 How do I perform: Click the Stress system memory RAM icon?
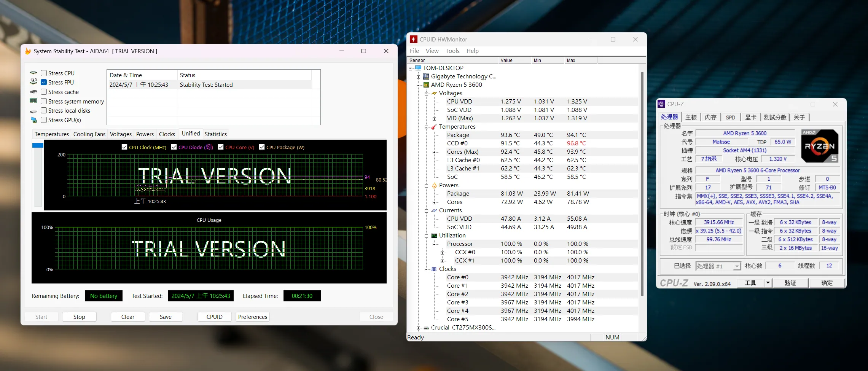pos(33,101)
